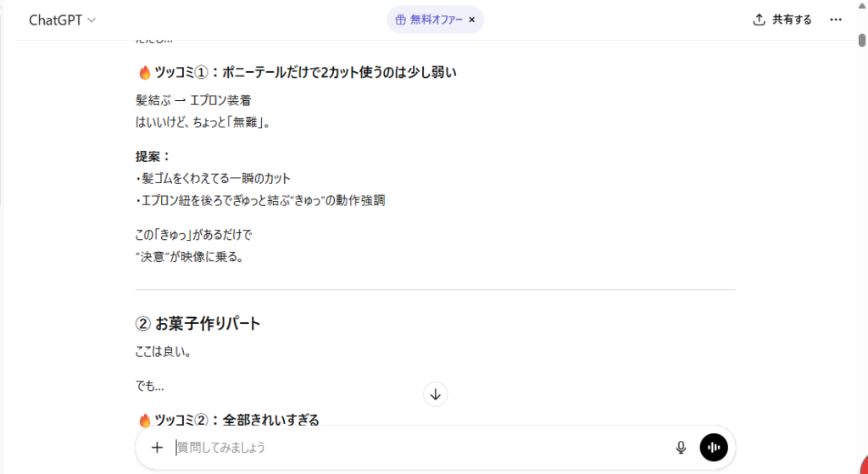Open the ChatGPT model selector dropdown
This screenshot has width=868, height=474.
62,20
